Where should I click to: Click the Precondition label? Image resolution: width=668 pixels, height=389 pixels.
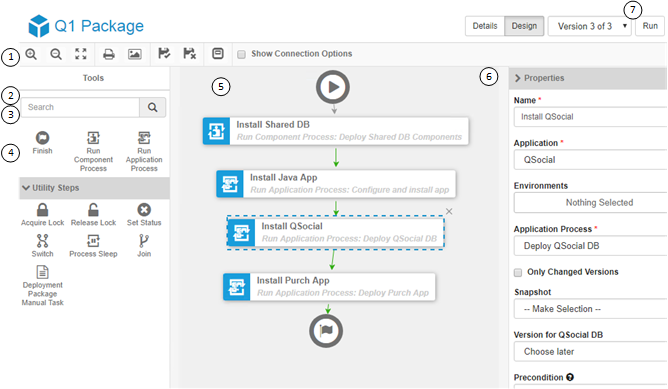pos(538,377)
